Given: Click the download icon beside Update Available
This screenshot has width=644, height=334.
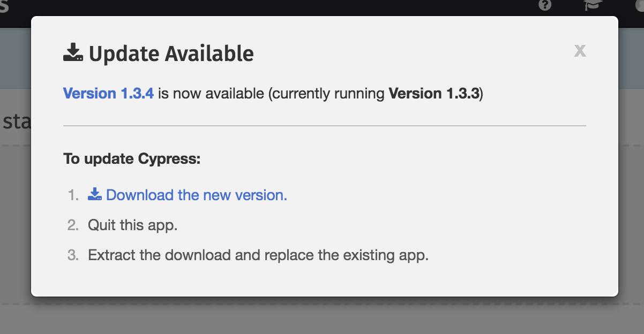Looking at the screenshot, I should pos(73,52).
